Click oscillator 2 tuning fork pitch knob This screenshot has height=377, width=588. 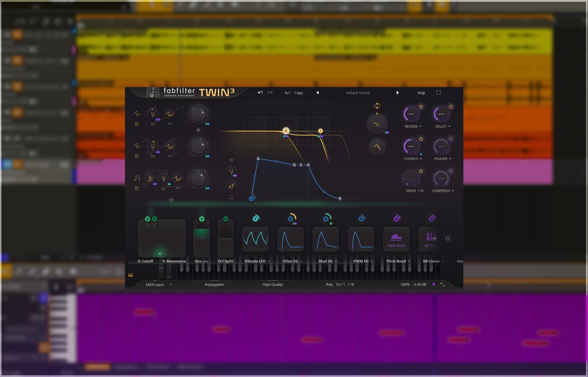pos(153,146)
